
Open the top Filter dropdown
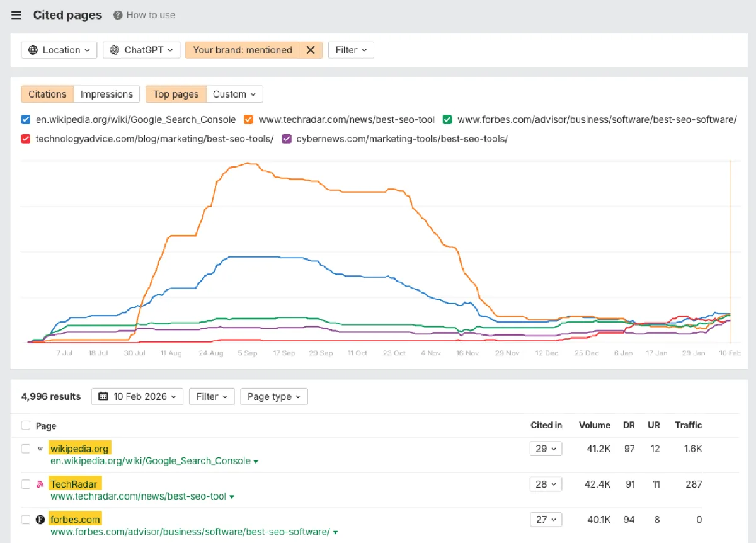pyautogui.click(x=351, y=50)
